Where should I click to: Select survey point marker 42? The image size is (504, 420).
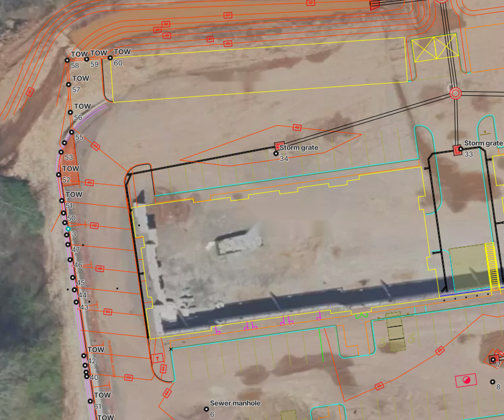coord(84,356)
